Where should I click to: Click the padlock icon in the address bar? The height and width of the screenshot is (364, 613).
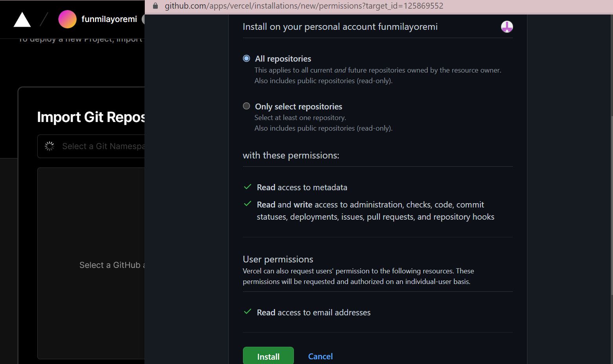pyautogui.click(x=155, y=6)
